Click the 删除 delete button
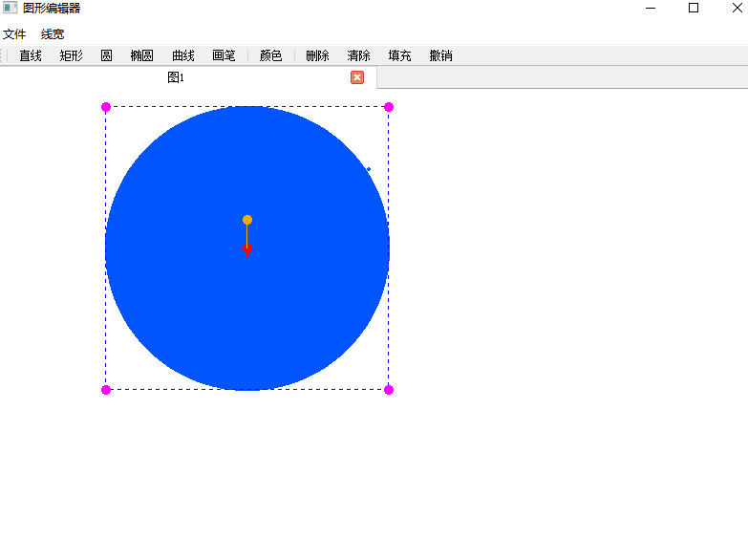Viewport: 748px width, 560px height. pyautogui.click(x=318, y=55)
